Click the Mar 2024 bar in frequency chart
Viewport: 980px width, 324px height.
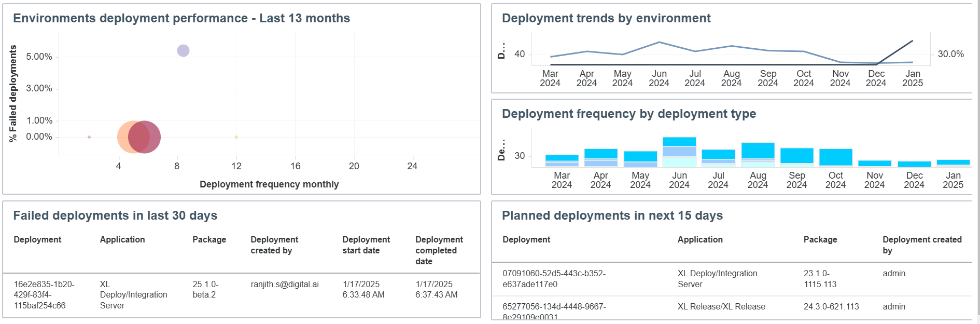click(x=562, y=161)
